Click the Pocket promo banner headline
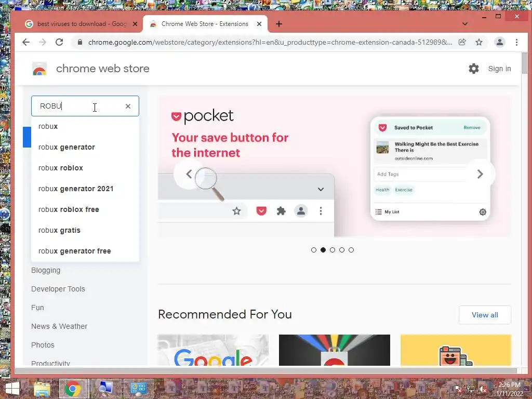Viewport: 532px width, 399px height. (230, 145)
